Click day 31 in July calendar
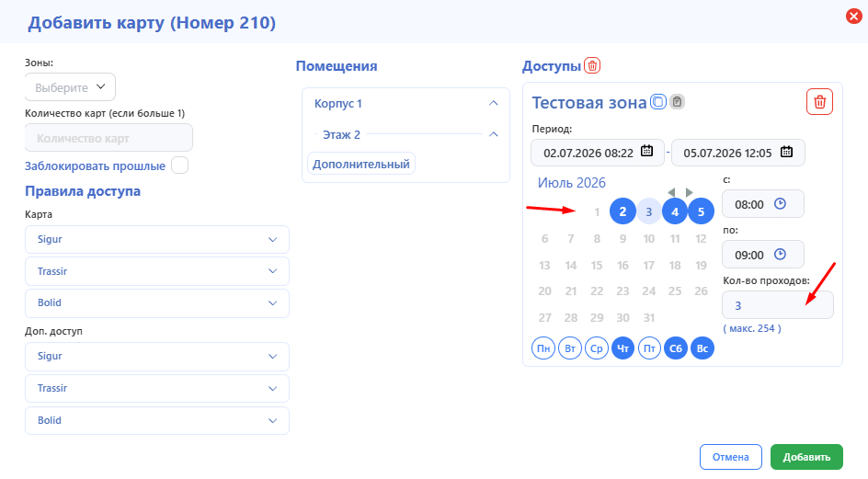 [x=649, y=318]
